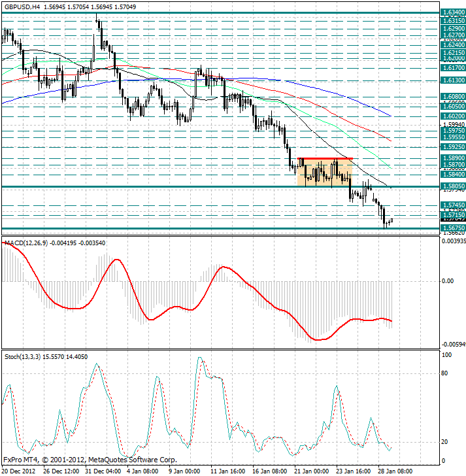
Task: Click the 23 Jan 16:00 date label
Action: [354, 471]
